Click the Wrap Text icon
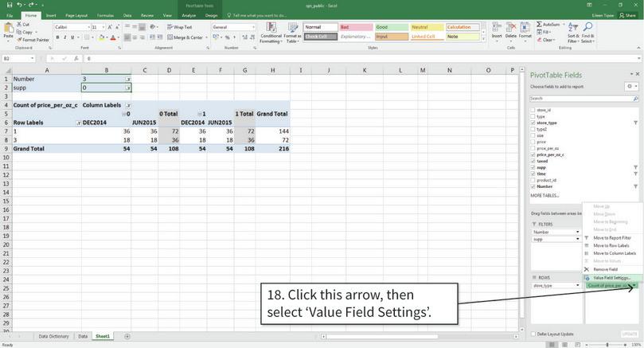 170,27
